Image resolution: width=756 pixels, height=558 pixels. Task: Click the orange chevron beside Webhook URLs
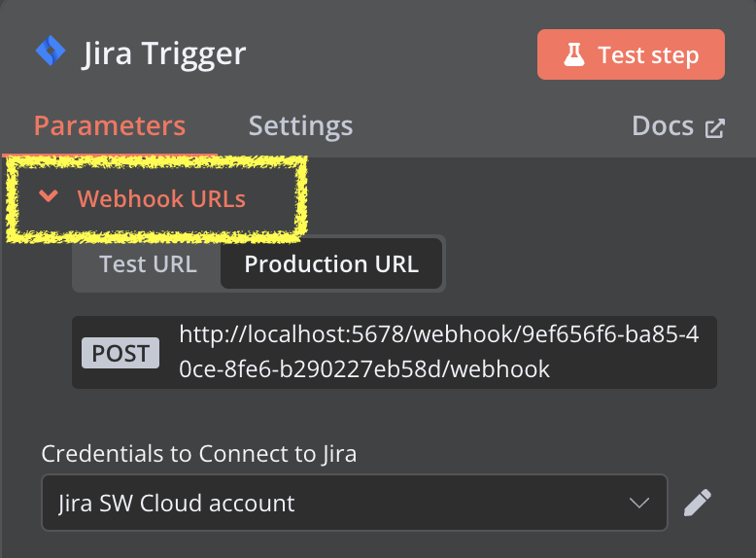click(x=49, y=195)
